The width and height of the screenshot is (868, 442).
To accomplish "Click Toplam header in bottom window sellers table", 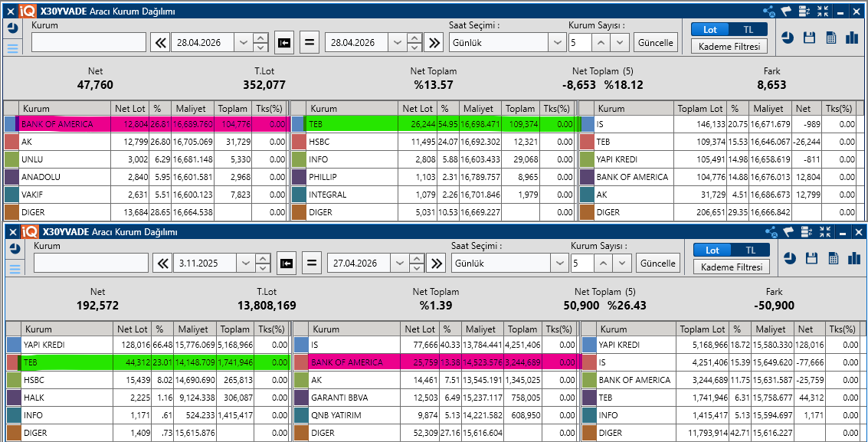I will click(x=523, y=329).
